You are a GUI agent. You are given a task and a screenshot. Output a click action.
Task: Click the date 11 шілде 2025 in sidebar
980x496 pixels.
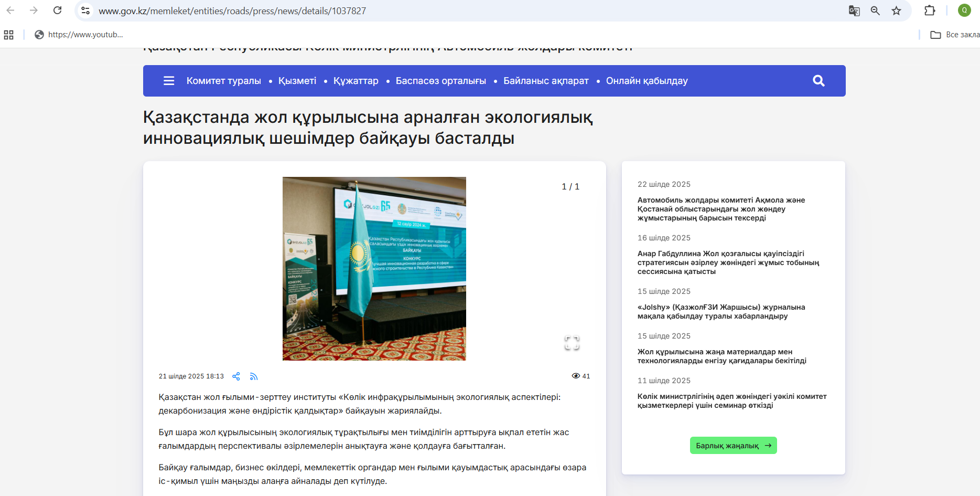pyautogui.click(x=664, y=381)
